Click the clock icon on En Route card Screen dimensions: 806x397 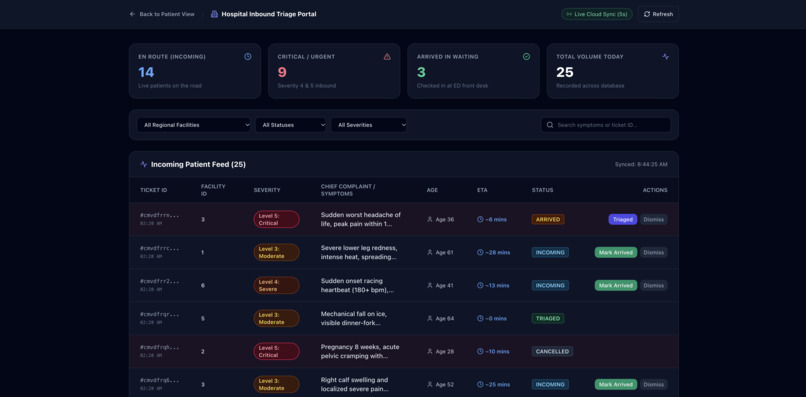(x=248, y=57)
